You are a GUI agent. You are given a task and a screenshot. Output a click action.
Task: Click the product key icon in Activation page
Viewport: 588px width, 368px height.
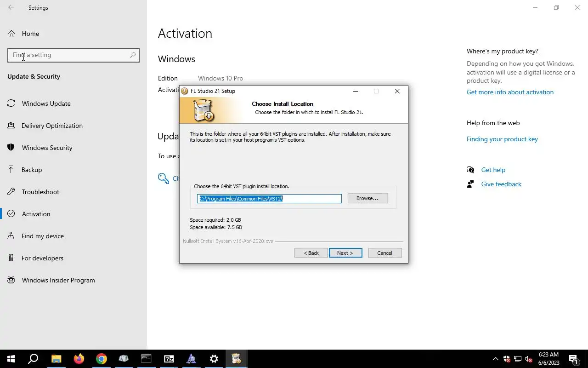pyautogui.click(x=163, y=178)
